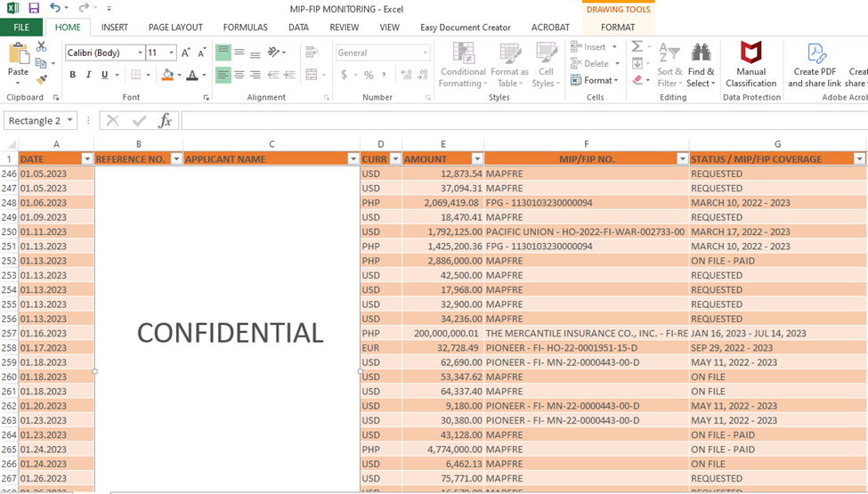Apply the Fill Color bucket
868x494 pixels.
tap(167, 75)
